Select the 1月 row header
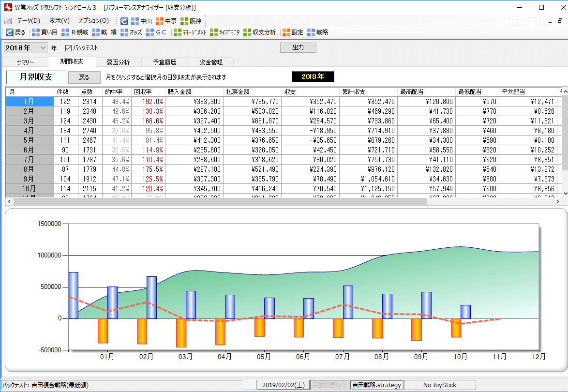The width and height of the screenshot is (568, 392). pyautogui.click(x=30, y=102)
